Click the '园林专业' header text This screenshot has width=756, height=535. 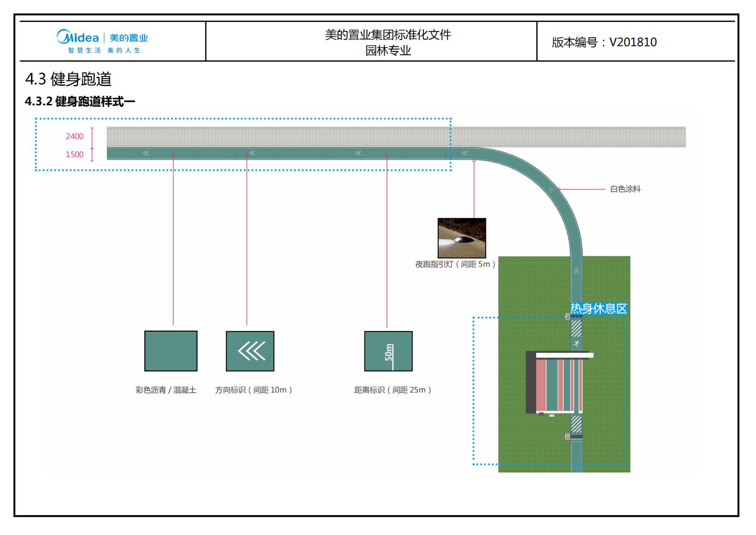pos(388,50)
